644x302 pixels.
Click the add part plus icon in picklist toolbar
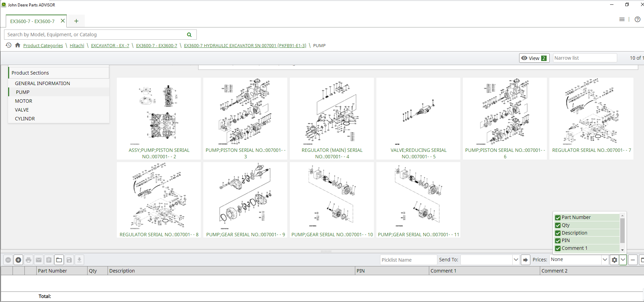[18, 260]
